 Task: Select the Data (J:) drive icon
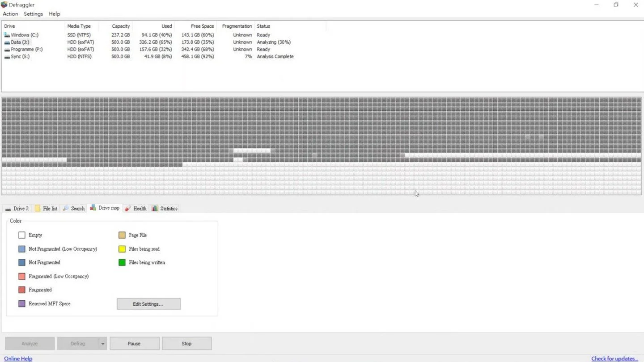(x=7, y=42)
